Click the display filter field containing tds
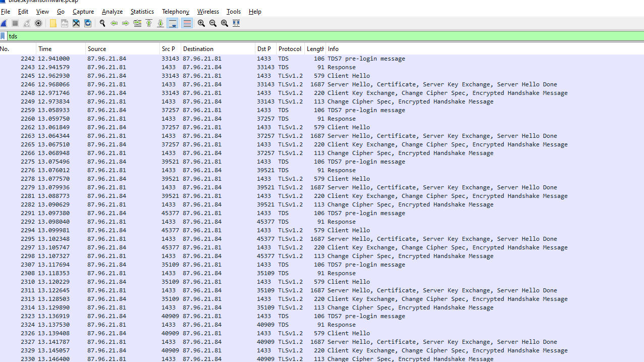Screen dimensions: 644x362 click(x=323, y=36)
